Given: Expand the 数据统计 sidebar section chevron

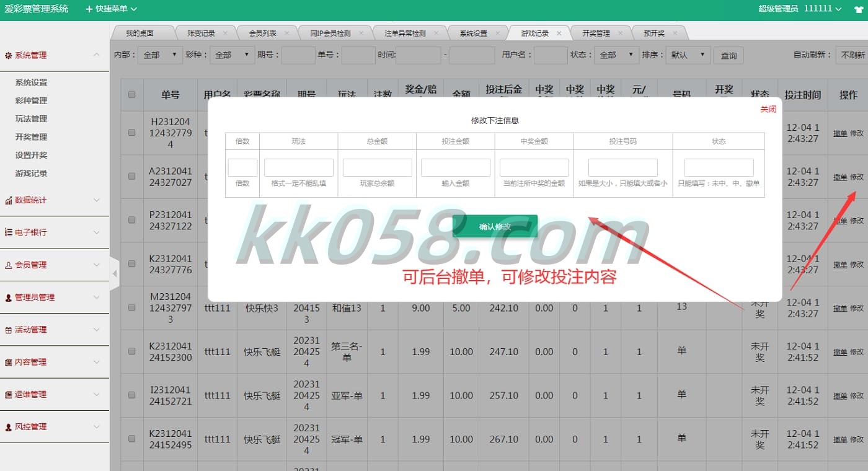Looking at the screenshot, I should point(96,200).
